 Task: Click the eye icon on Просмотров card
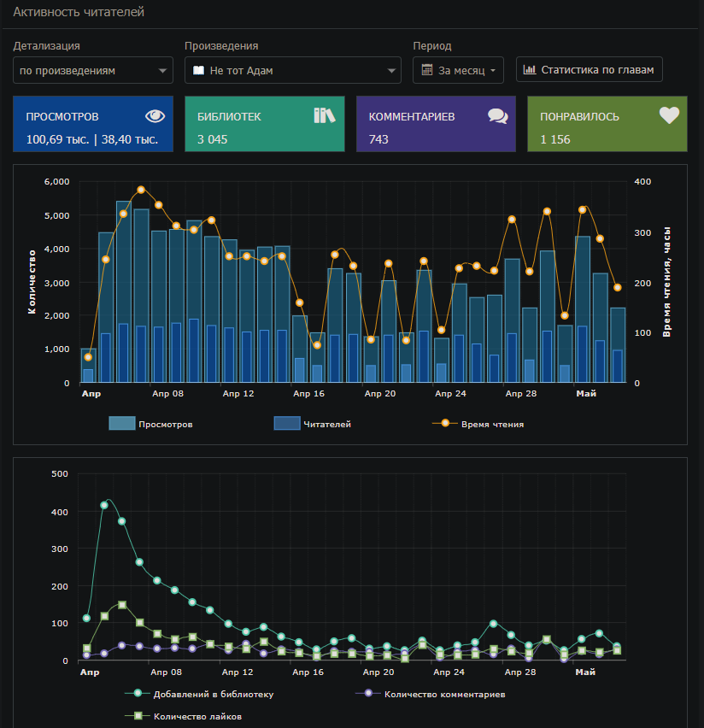(x=155, y=116)
